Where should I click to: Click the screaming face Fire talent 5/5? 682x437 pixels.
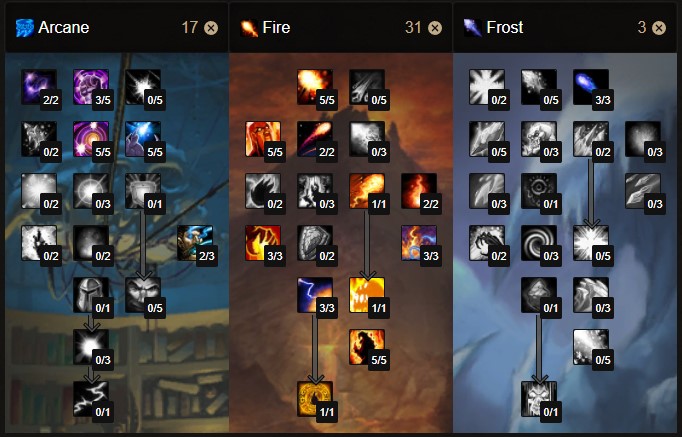[x=263, y=139]
